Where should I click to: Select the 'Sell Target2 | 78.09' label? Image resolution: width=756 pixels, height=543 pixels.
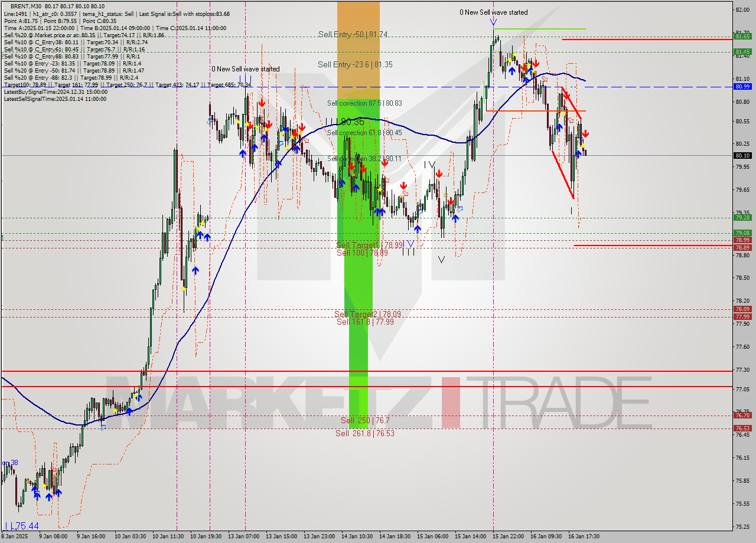click(367, 314)
